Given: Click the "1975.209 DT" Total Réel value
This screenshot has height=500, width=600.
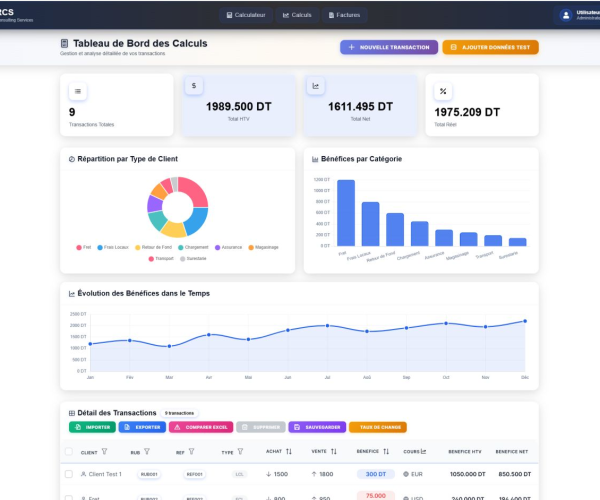Looking at the screenshot, I should 467,112.
